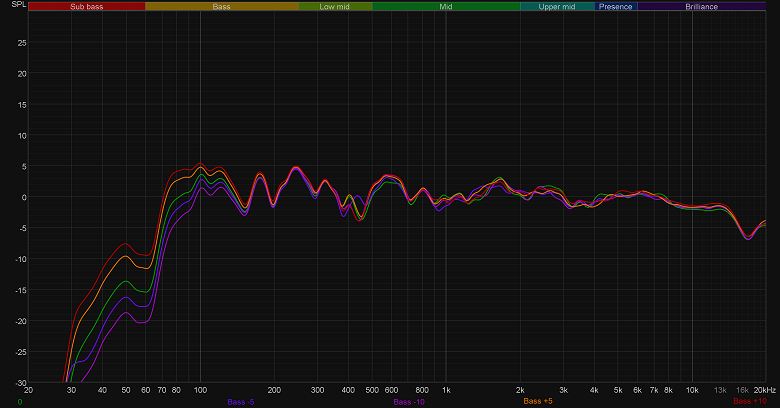This screenshot has width=780, height=408.
Task: Select the Mid band header
Action: coord(446,6)
